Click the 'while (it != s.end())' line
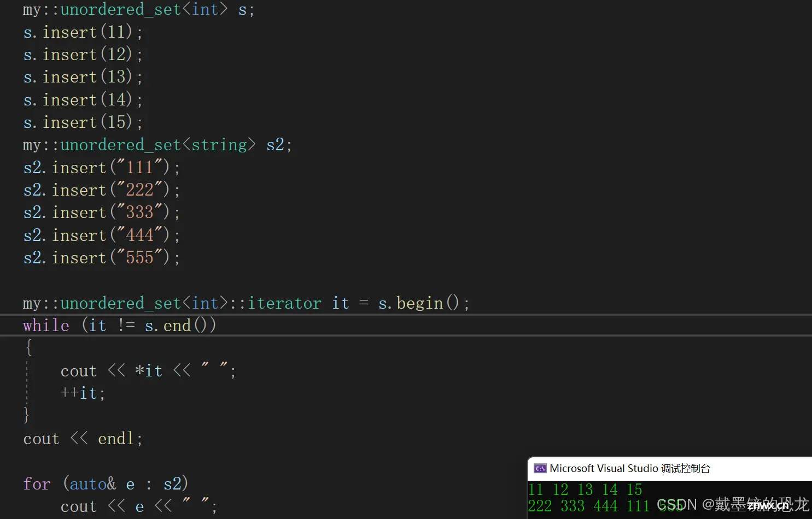Screen dimensions: 812x519 (x=120, y=326)
